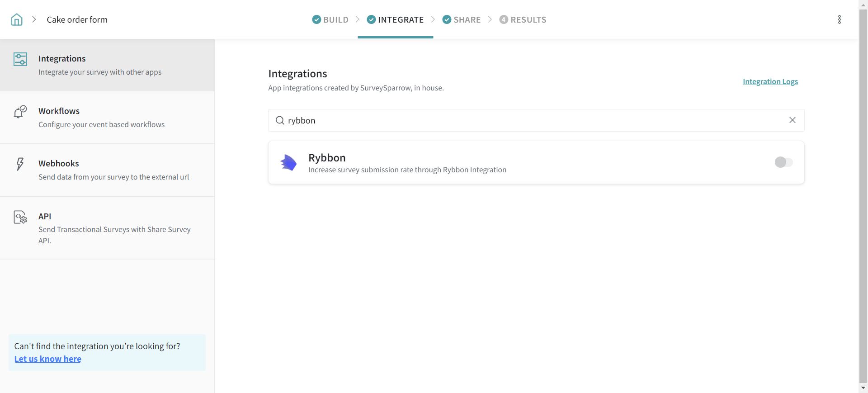Image resolution: width=868 pixels, height=393 pixels.
Task: Click the Webhooks lightning bolt icon
Action: tap(20, 164)
